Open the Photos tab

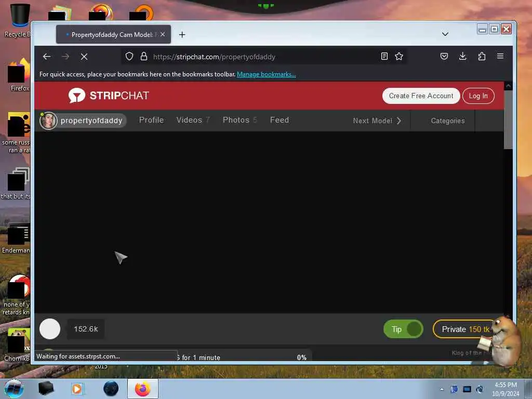(x=240, y=120)
